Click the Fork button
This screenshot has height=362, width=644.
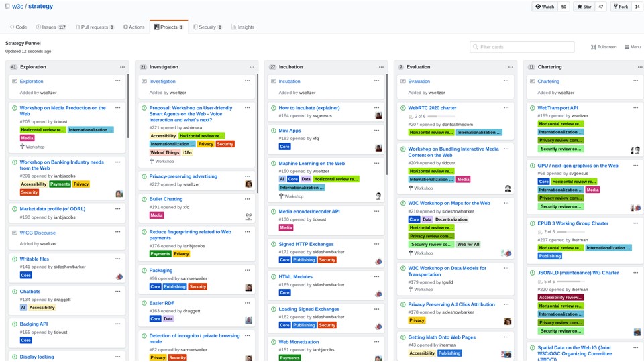coord(620,7)
